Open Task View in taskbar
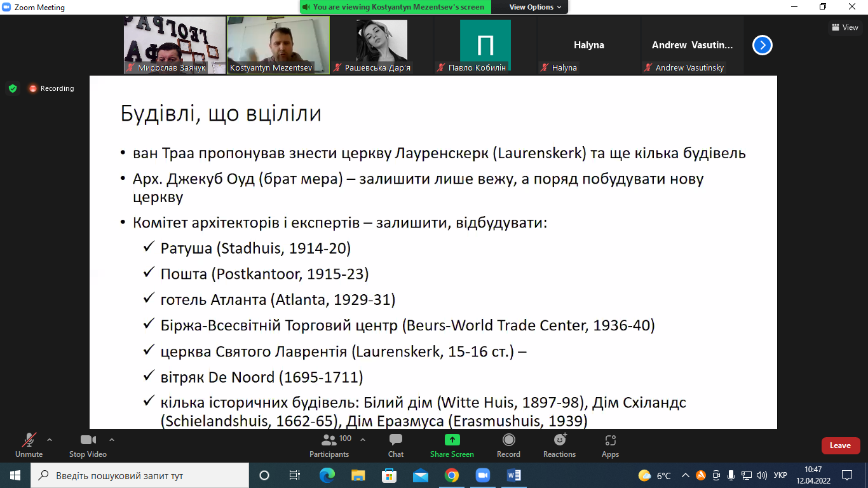 tap(295, 475)
